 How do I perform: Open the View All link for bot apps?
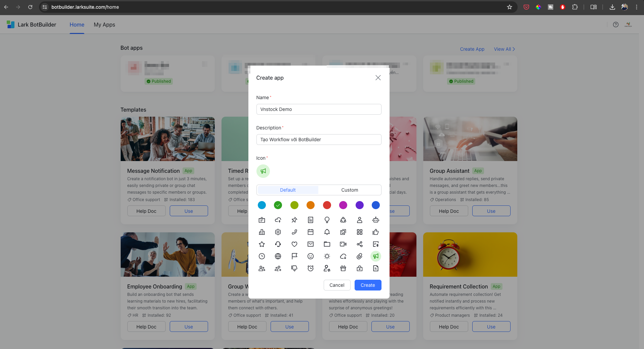click(x=502, y=49)
